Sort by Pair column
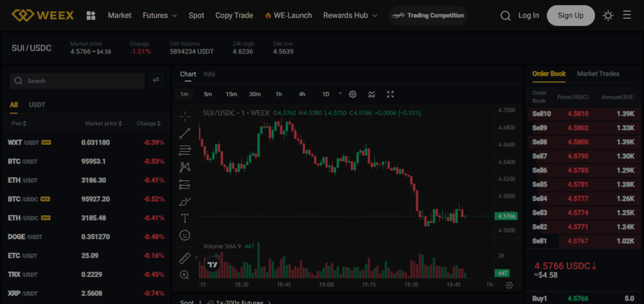Viewport: 644px width, 304px height. (x=19, y=123)
